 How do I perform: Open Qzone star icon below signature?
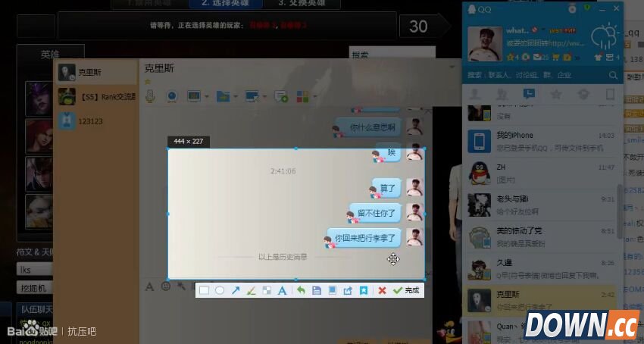pyautogui.click(x=511, y=57)
